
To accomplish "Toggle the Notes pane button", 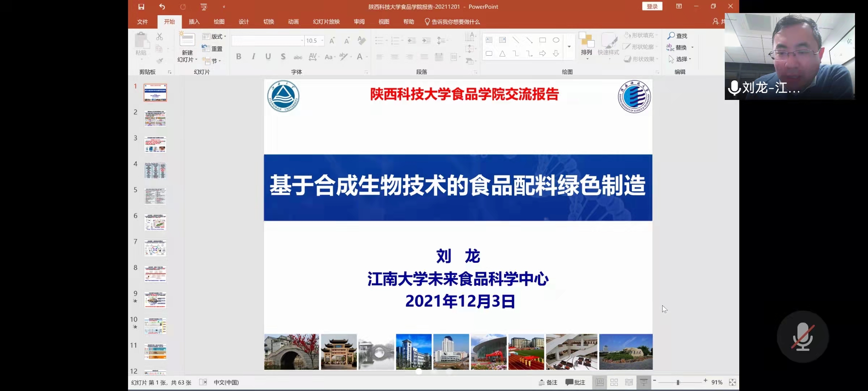I will 548,382.
